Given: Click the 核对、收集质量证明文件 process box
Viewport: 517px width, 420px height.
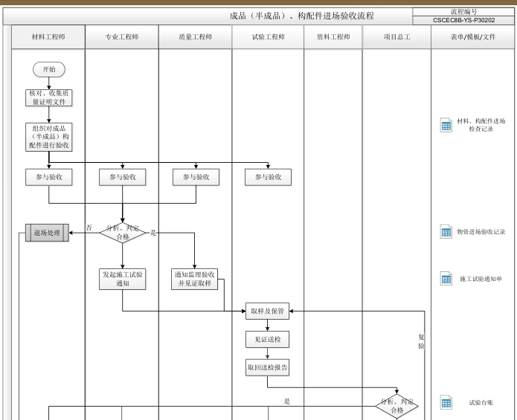Looking at the screenshot, I should (48, 97).
